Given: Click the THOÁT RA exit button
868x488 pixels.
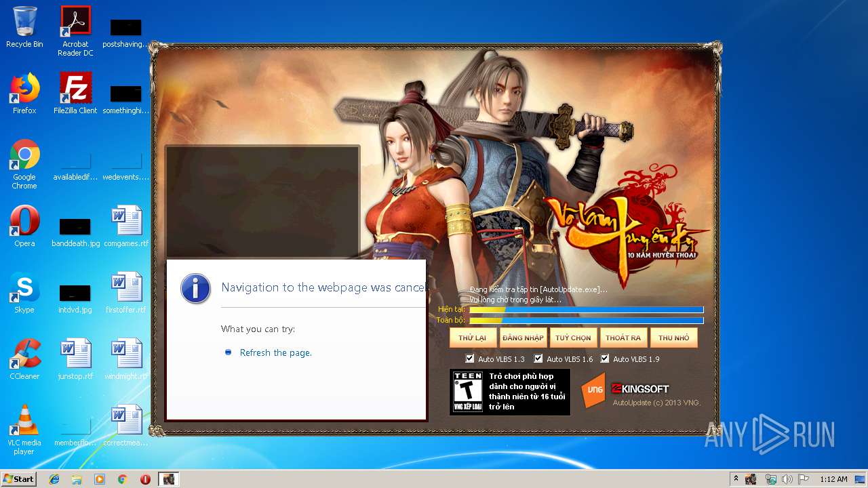Looking at the screenshot, I should tap(623, 338).
